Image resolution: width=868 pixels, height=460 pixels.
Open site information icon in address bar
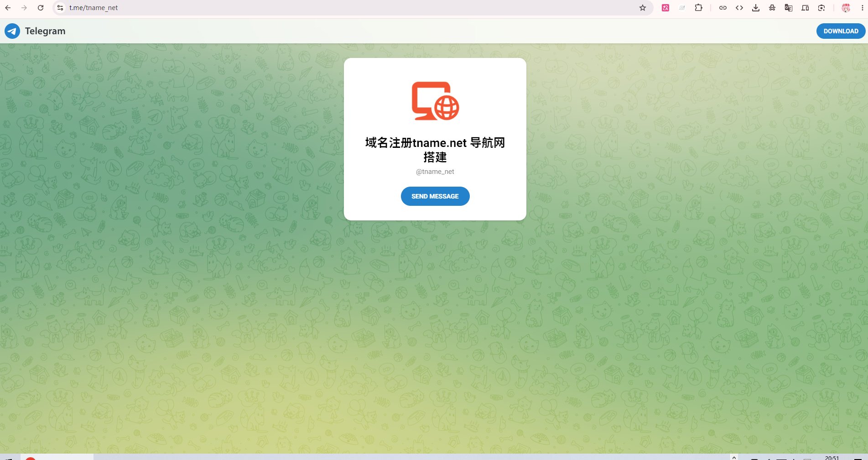tap(60, 8)
